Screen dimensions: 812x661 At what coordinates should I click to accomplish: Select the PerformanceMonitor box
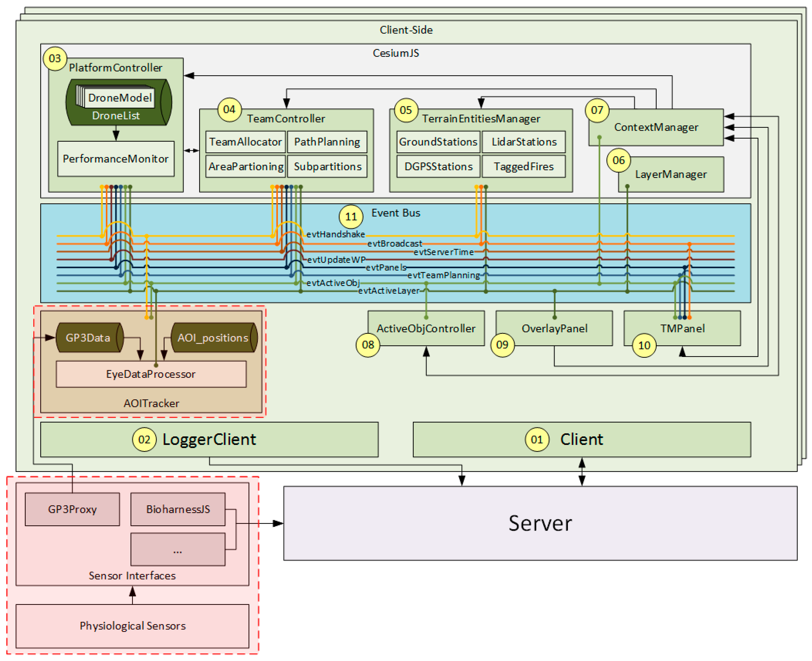116,159
